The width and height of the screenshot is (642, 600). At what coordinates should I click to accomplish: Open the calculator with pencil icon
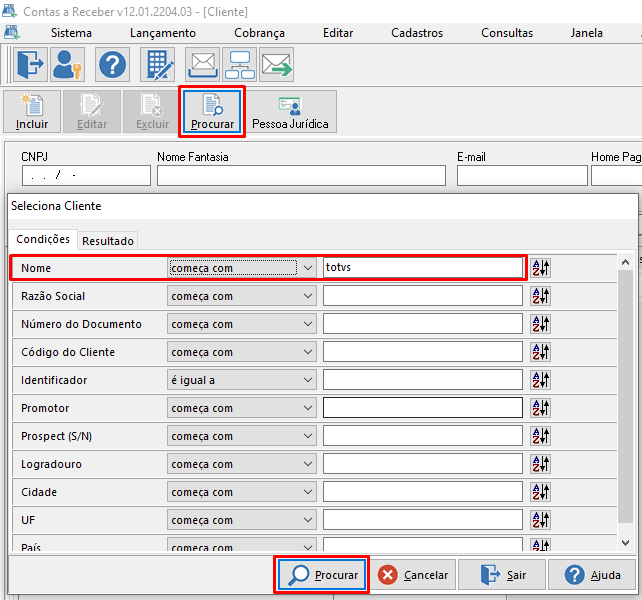158,65
